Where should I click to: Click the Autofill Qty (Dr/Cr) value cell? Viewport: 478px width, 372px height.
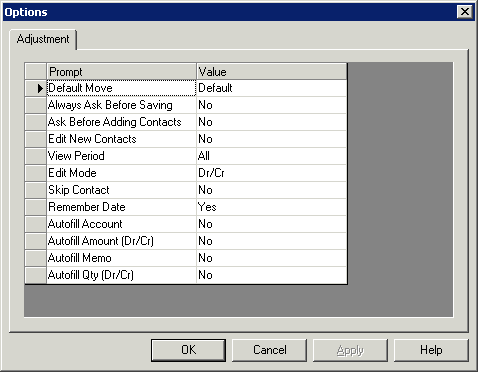[272, 275]
